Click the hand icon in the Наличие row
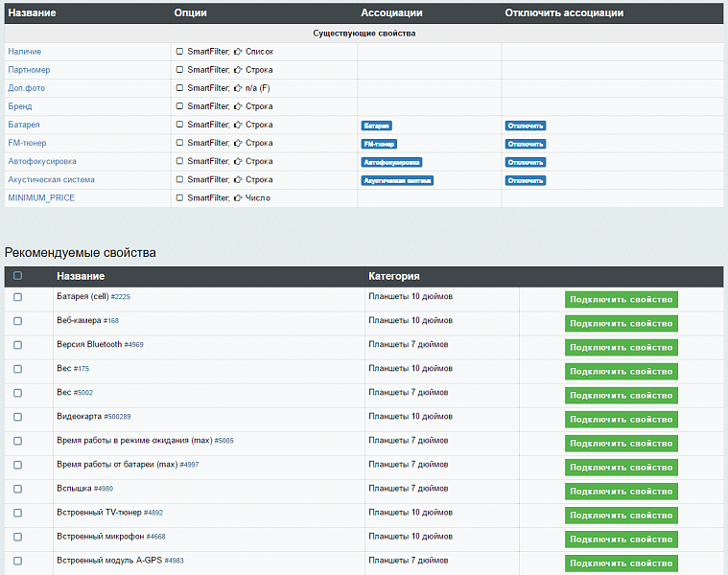 click(238, 52)
